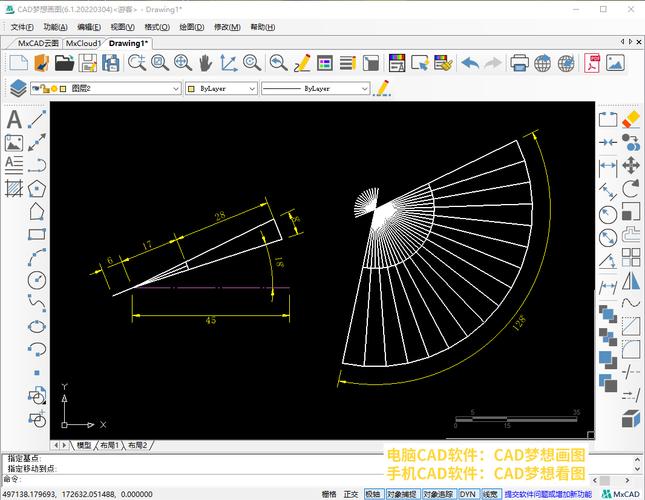645x500 pixels.
Task: Select the array copy grid tool
Action: click(x=631, y=258)
